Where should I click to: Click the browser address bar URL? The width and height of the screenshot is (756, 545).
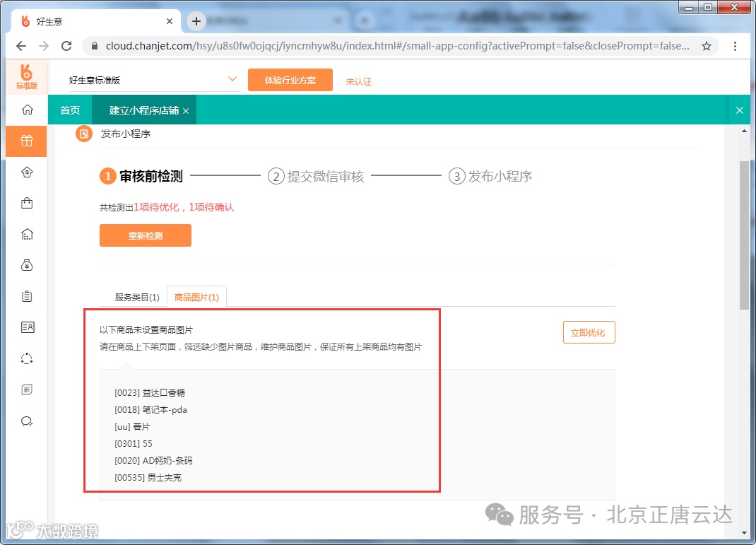(x=397, y=46)
